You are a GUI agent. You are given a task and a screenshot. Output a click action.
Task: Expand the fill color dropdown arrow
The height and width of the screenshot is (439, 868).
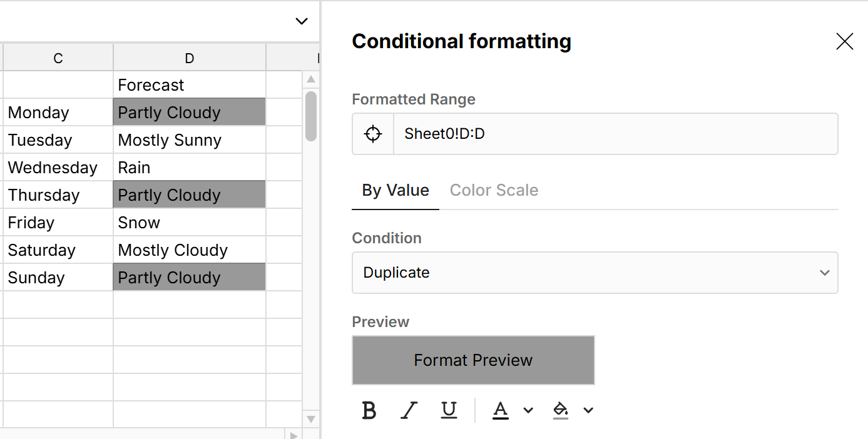point(588,410)
